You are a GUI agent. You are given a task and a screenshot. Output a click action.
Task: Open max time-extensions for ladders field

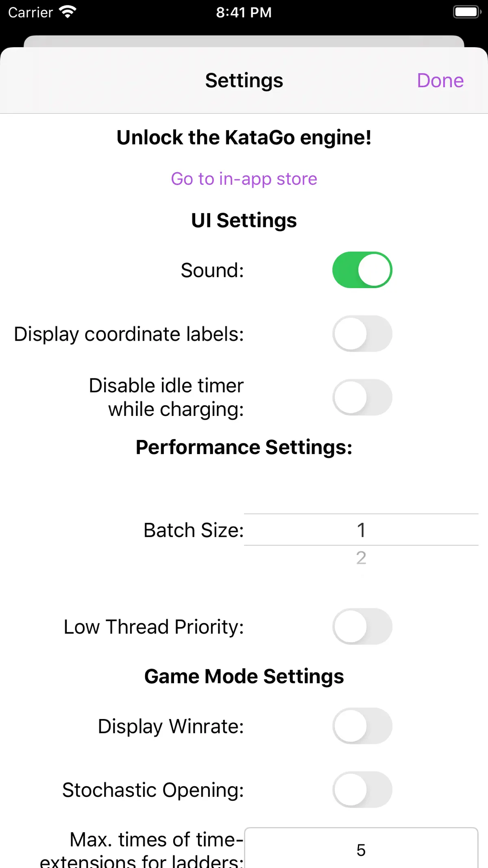361,848
